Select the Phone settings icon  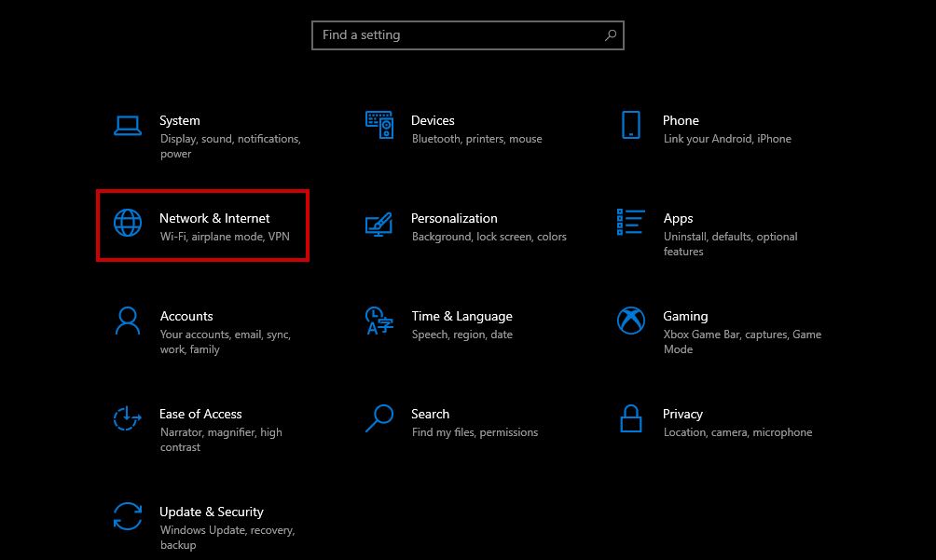(x=631, y=124)
